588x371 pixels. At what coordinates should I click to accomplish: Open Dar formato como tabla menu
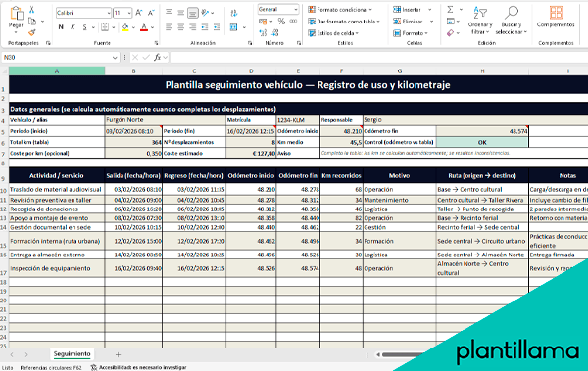344,22
